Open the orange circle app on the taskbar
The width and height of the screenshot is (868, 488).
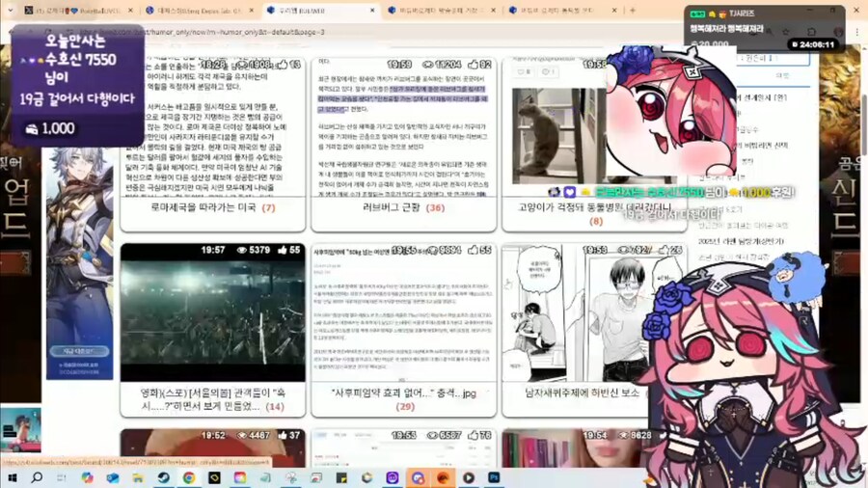(x=443, y=477)
